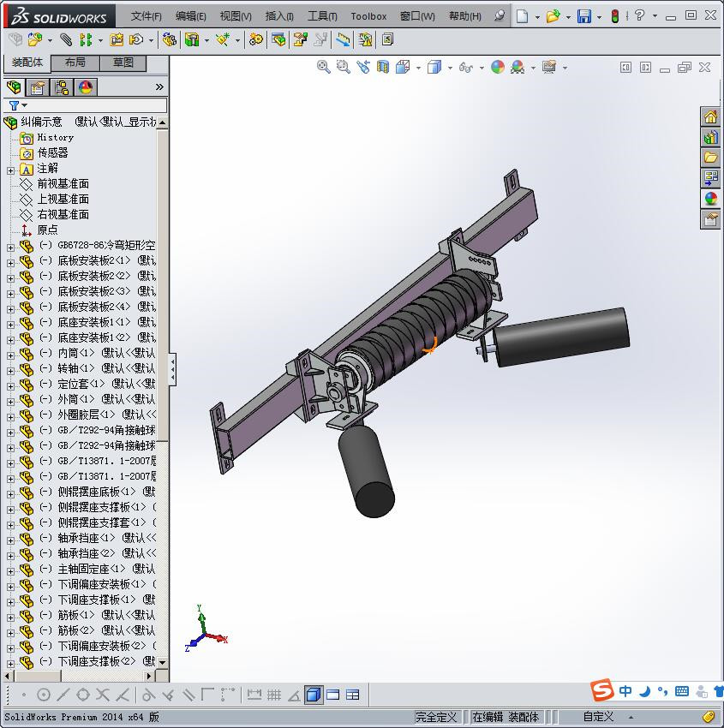Viewport: 724px width, 728px height.
Task: Click the panel collapse handle
Action: (x=172, y=369)
